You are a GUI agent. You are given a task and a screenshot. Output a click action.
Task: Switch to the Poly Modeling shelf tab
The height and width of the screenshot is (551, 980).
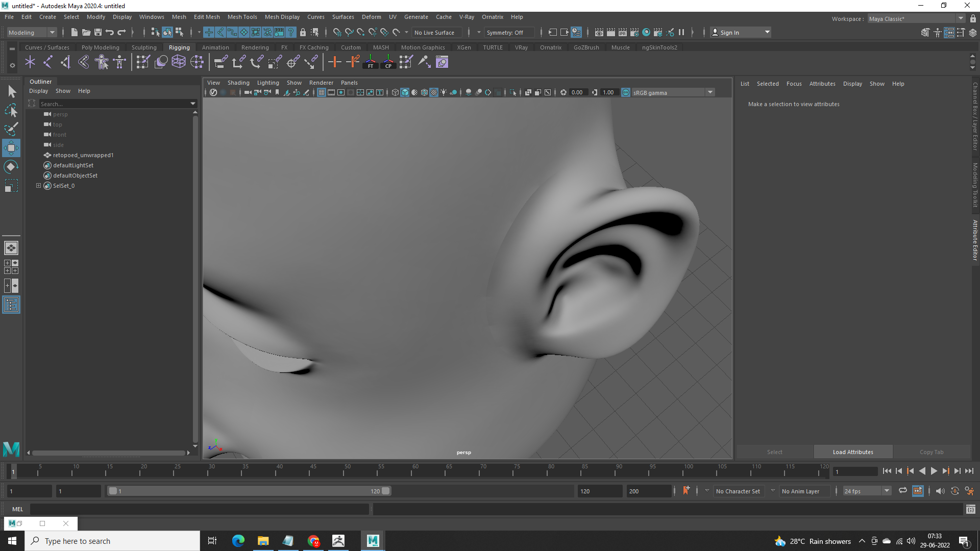(100, 47)
